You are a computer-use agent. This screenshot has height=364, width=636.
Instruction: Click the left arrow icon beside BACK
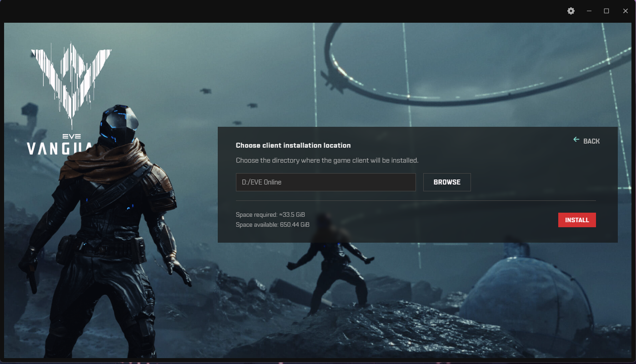coord(576,140)
